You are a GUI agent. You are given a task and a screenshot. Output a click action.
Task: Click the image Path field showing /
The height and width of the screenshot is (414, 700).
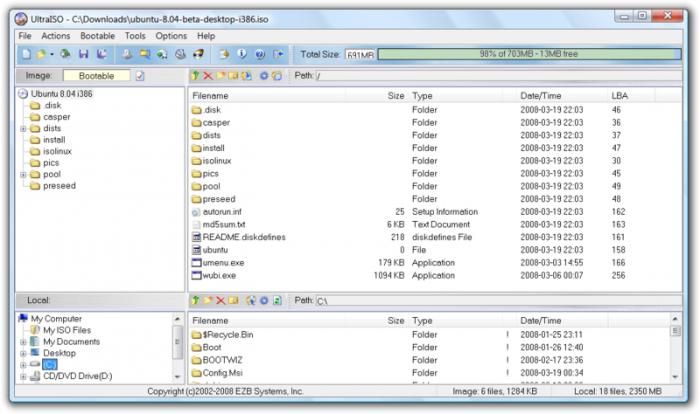(499, 76)
